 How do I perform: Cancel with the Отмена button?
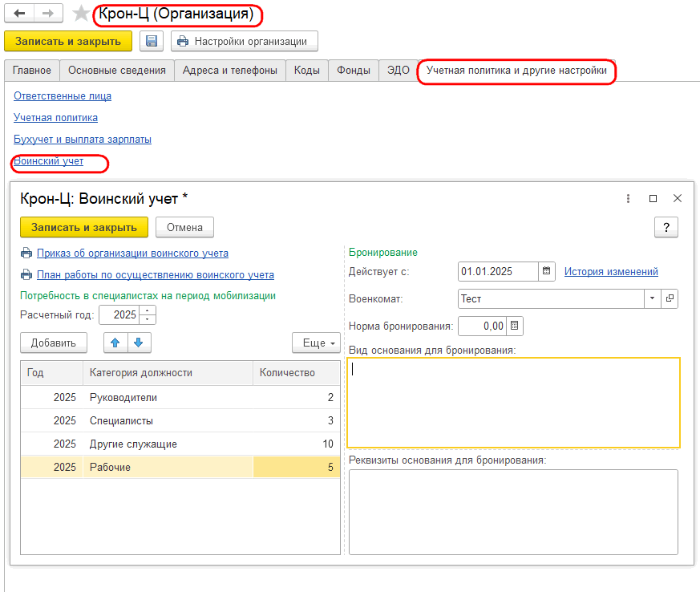point(184,227)
